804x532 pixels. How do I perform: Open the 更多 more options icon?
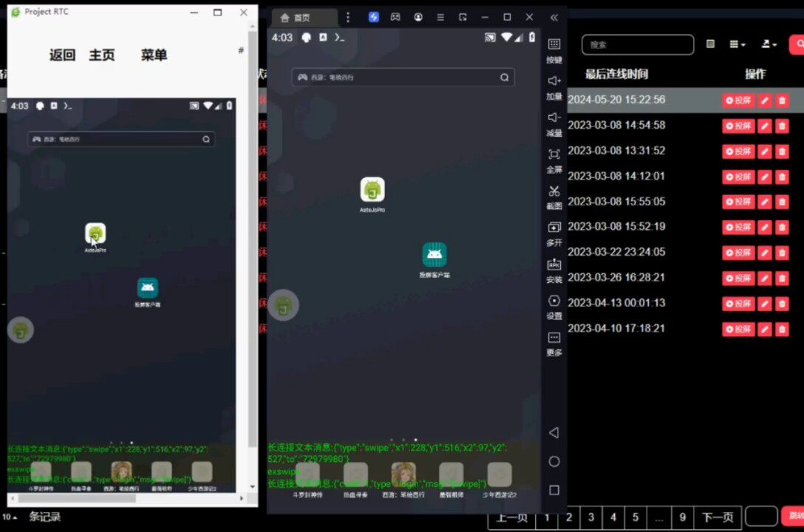point(553,338)
